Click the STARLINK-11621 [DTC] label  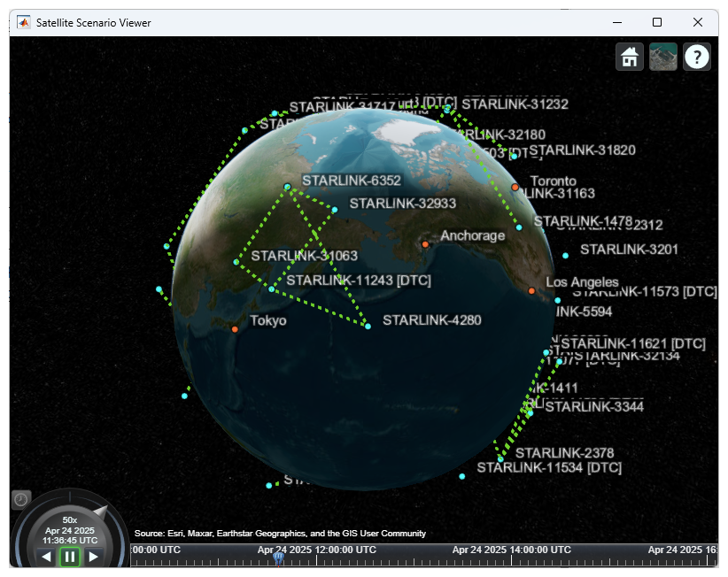click(633, 343)
